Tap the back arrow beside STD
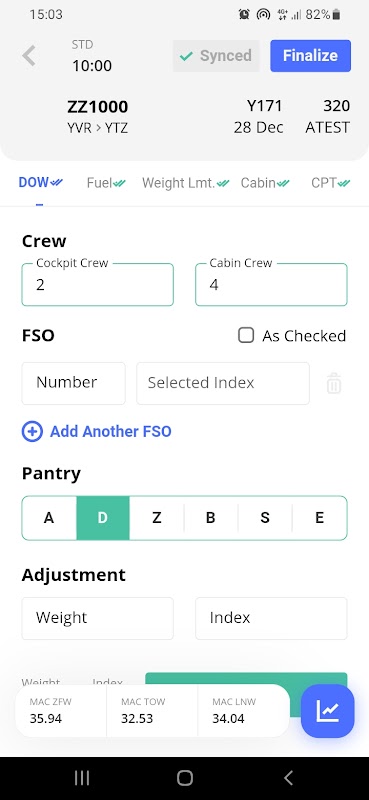Viewport: 369px width, 800px height. tap(29, 56)
